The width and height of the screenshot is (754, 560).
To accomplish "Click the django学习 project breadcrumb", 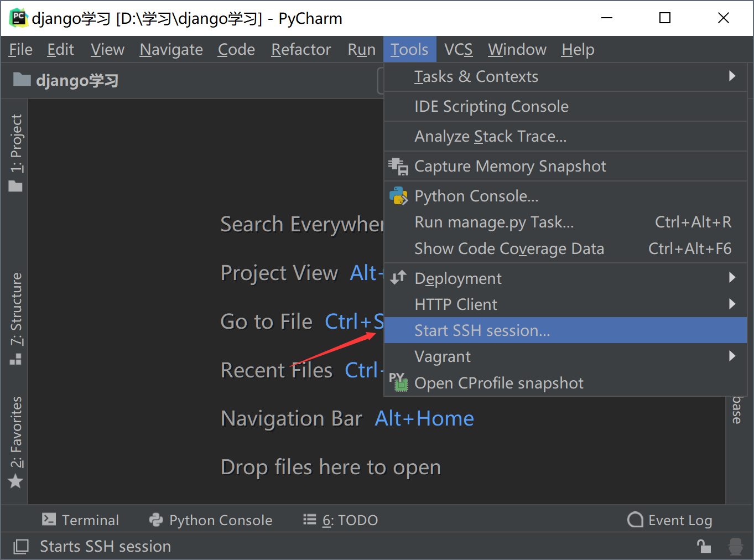I will (x=76, y=81).
